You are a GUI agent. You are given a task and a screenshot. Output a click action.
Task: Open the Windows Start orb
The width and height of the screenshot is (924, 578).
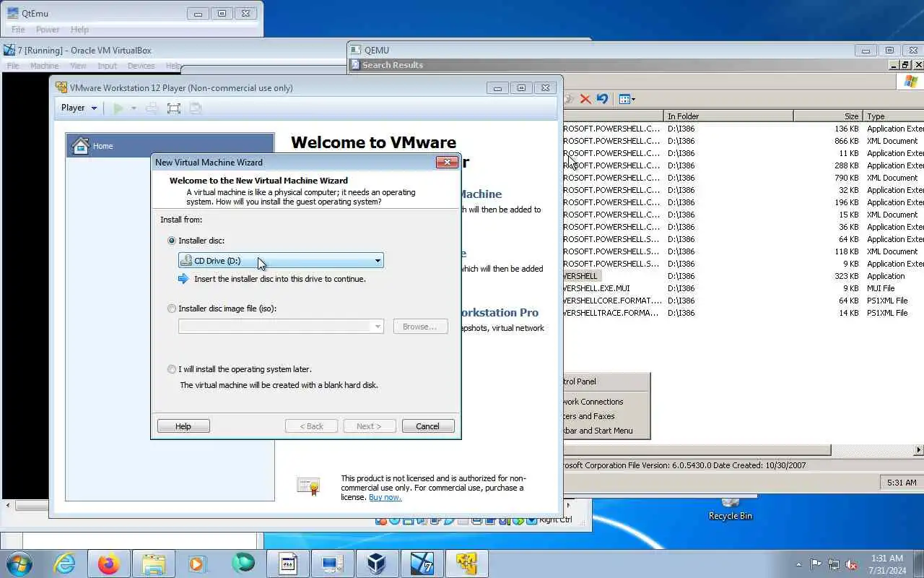coord(19,564)
